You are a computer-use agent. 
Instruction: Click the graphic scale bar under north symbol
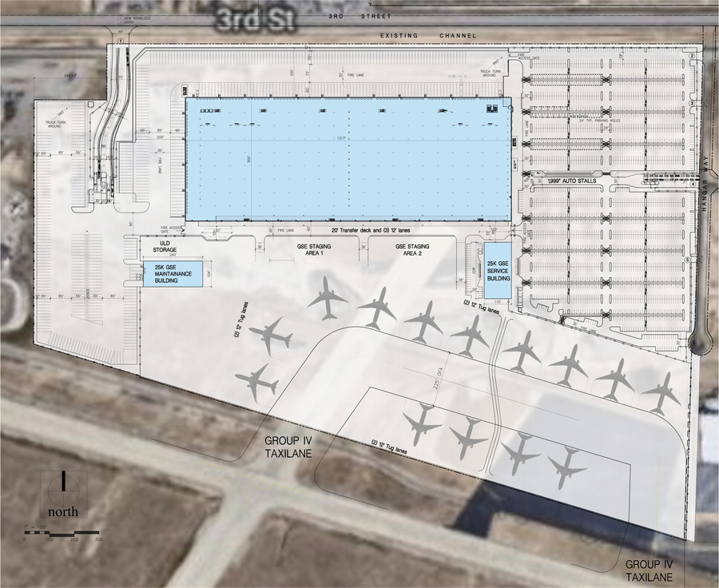62,533
